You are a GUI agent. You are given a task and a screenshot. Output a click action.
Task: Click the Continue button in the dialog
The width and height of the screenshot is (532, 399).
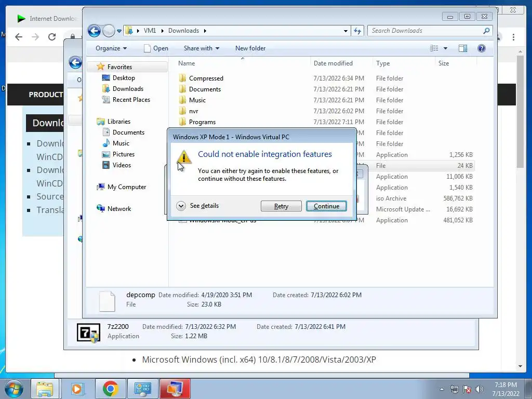point(326,206)
